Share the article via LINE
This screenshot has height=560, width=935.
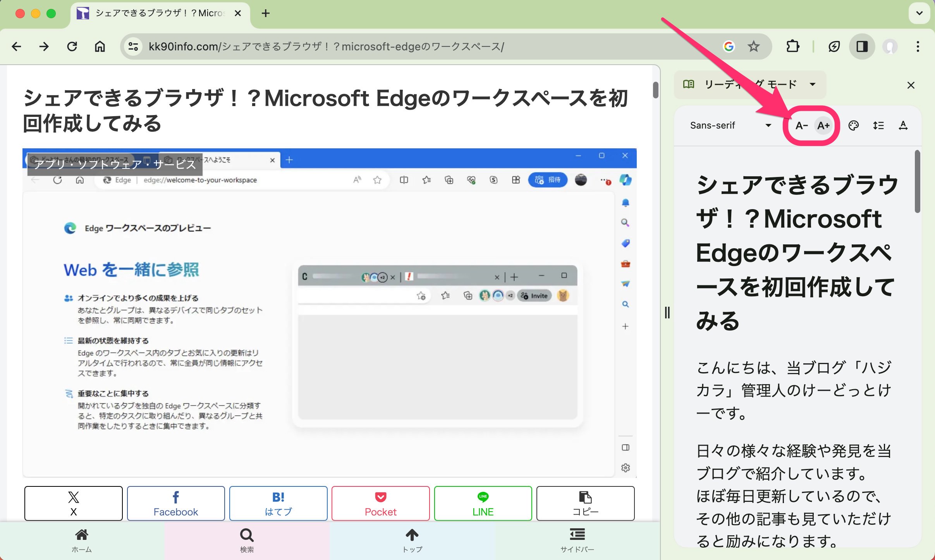pos(483,503)
